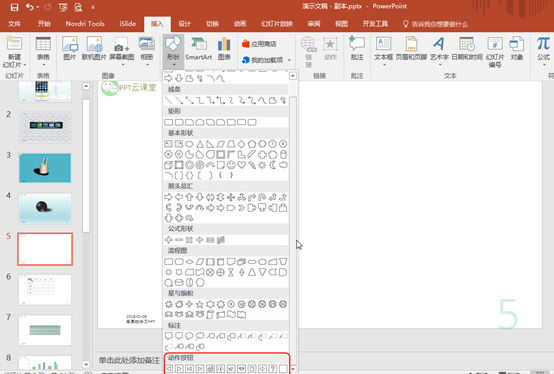Viewport: 554px width, 374px height.
Task: Open the SmartArt dialog
Action: pos(199,49)
